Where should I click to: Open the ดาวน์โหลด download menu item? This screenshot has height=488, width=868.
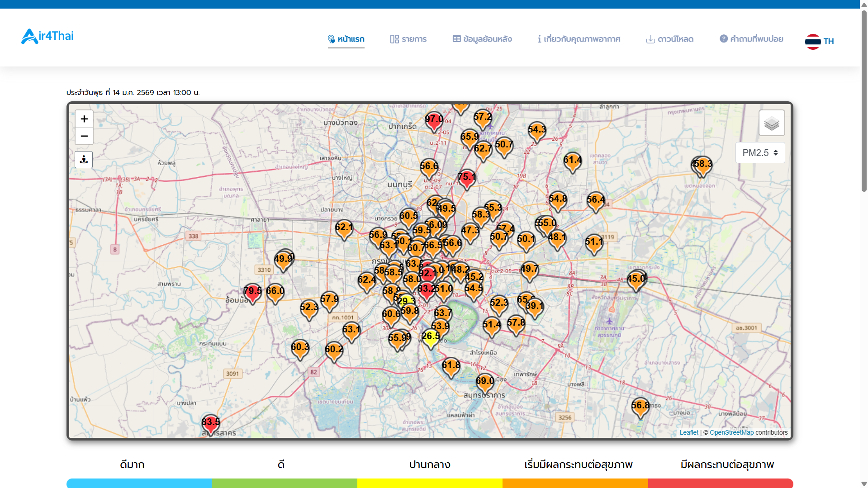[670, 39]
